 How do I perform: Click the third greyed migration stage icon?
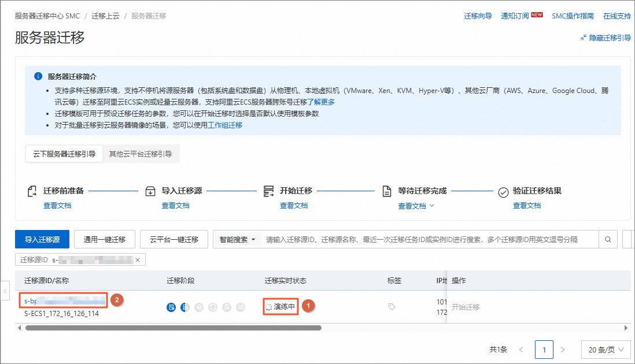tap(199, 307)
